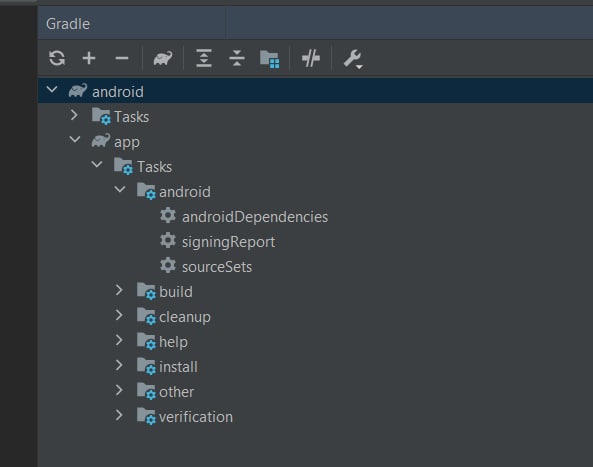This screenshot has height=467, width=593.
Task: Open Gradle build tool settings wrench
Action: click(353, 59)
